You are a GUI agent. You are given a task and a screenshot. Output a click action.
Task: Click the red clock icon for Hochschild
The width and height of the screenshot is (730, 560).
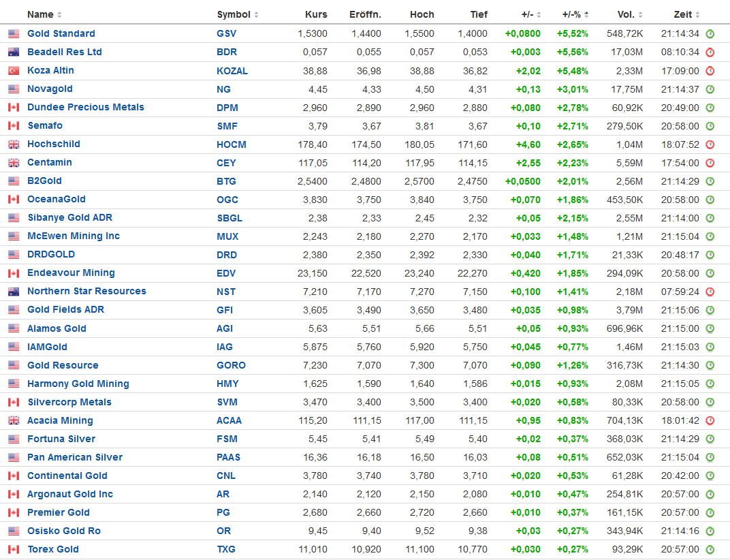coord(710,144)
